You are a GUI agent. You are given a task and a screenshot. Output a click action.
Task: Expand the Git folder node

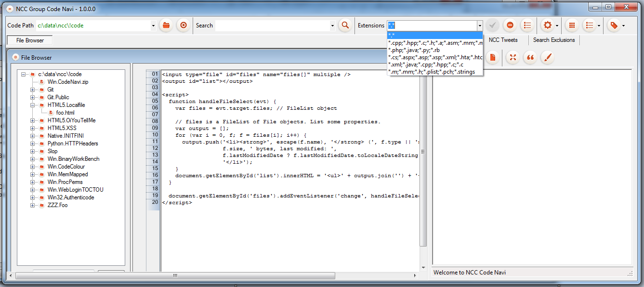32,90
